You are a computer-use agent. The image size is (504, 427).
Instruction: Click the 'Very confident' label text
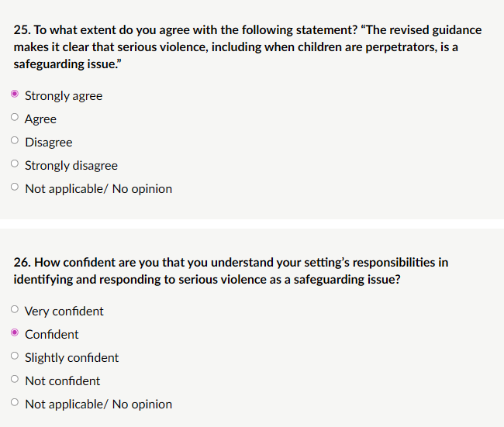[x=64, y=312]
